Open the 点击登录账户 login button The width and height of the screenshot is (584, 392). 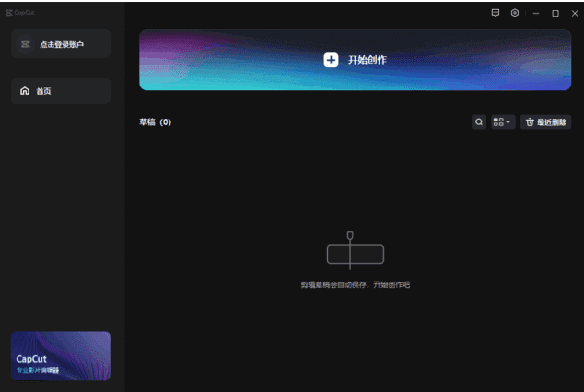pos(61,44)
